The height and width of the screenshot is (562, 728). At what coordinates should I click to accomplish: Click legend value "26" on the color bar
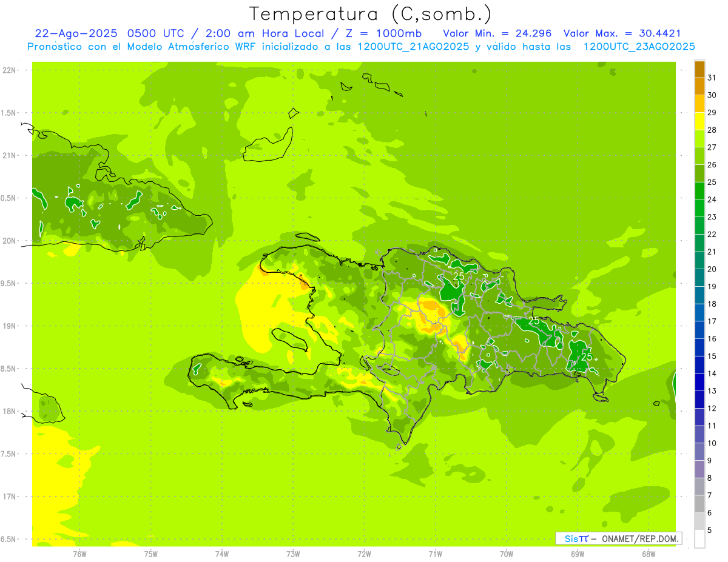point(712,164)
